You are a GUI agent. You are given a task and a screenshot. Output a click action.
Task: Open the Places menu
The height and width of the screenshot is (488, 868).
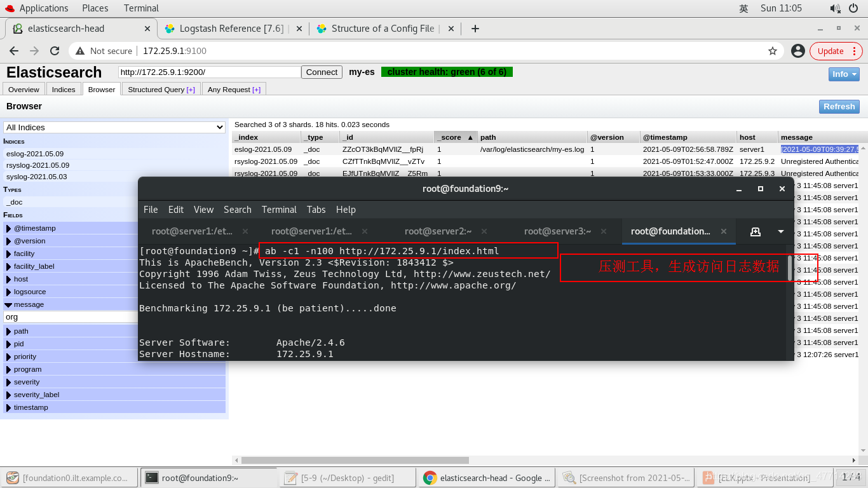pyautogui.click(x=95, y=8)
